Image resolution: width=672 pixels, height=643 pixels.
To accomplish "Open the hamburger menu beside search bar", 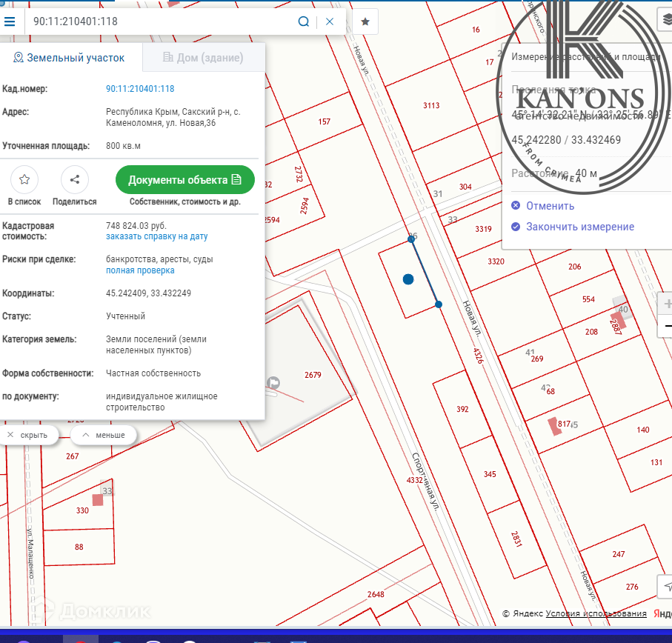I will coord(10,21).
